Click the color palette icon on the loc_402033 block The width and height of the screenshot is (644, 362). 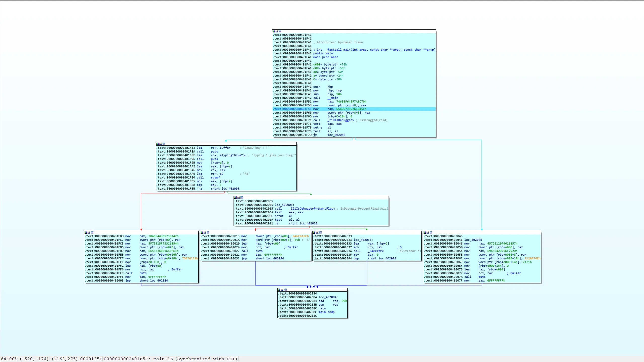[314, 233]
